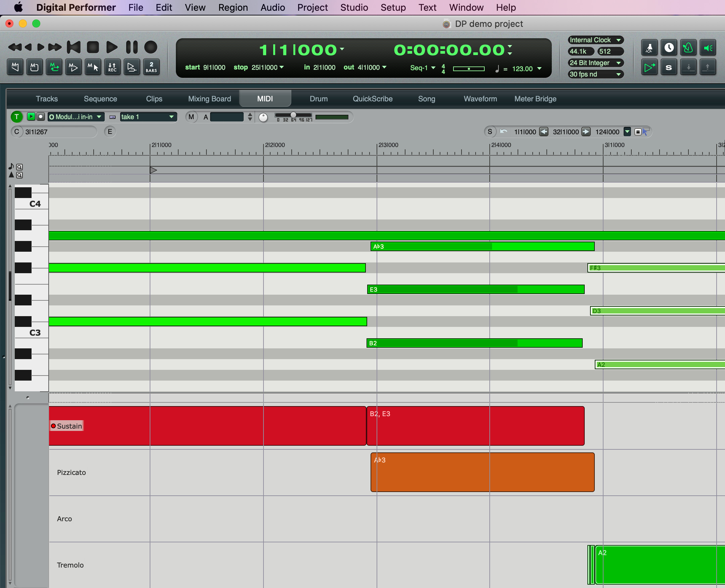
Task: Click the E event info button
Action: tap(110, 132)
